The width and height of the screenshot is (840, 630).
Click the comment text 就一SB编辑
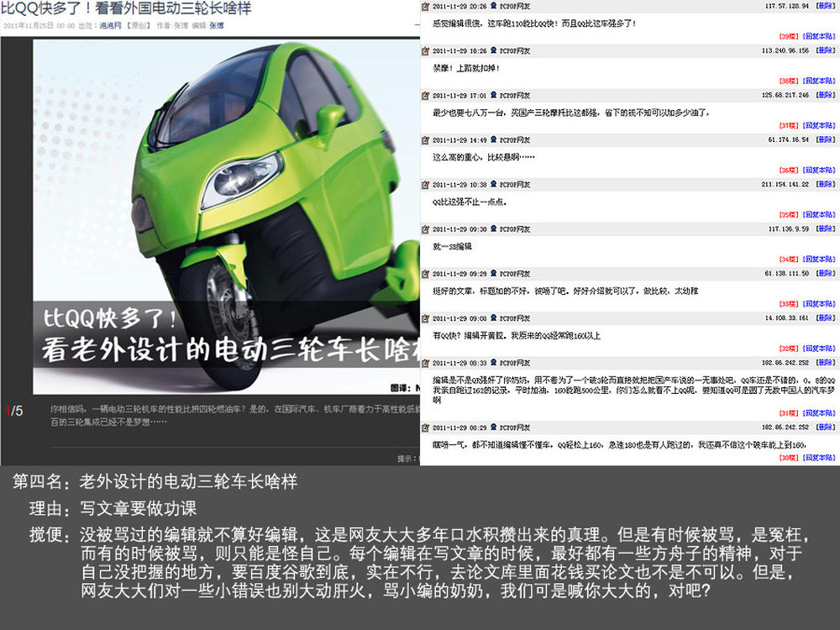pos(452,246)
